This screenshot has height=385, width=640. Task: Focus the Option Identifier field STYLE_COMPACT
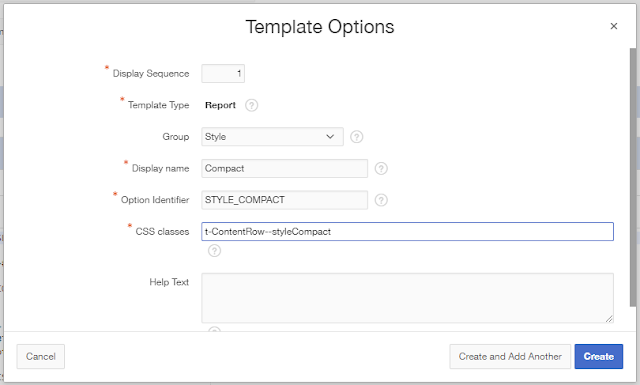point(284,200)
